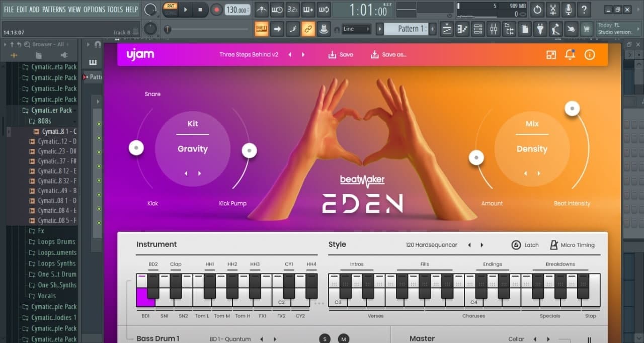Open the Line snap dropdown
This screenshot has width=644, height=343.
(x=356, y=29)
